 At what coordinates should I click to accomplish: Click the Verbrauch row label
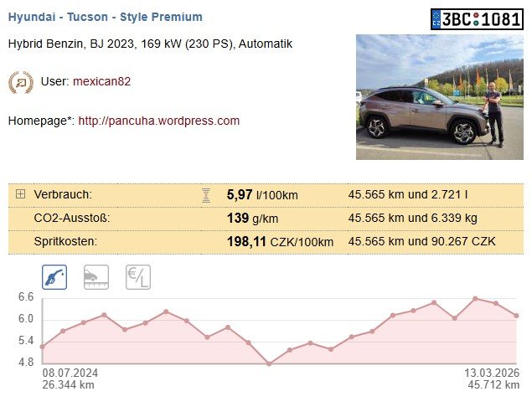tap(63, 195)
